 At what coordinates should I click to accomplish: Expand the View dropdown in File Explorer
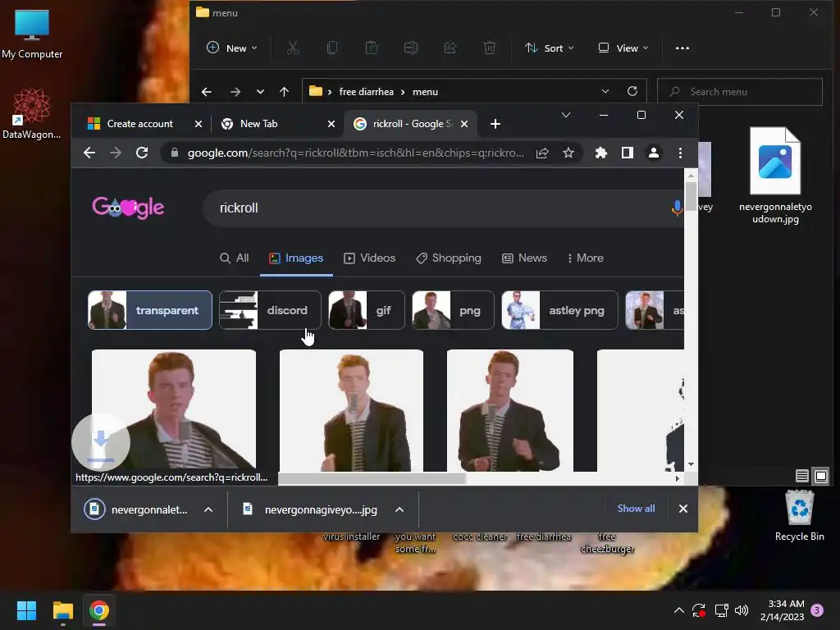[623, 48]
